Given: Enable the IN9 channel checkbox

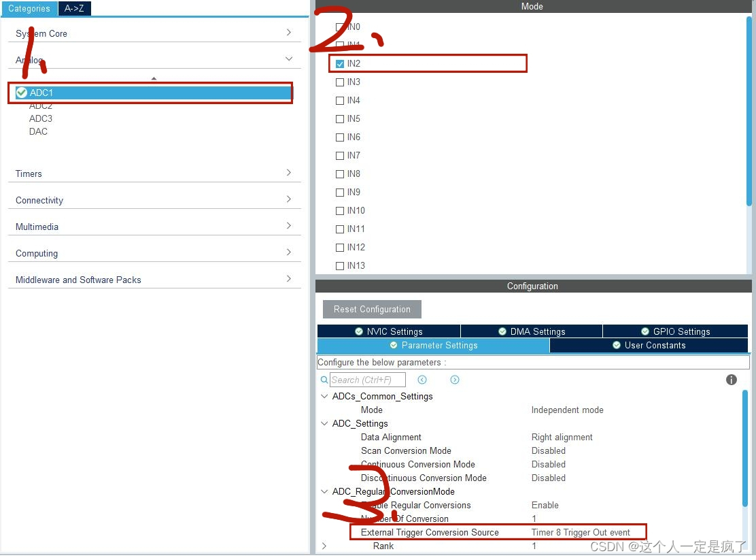Looking at the screenshot, I should [x=340, y=192].
